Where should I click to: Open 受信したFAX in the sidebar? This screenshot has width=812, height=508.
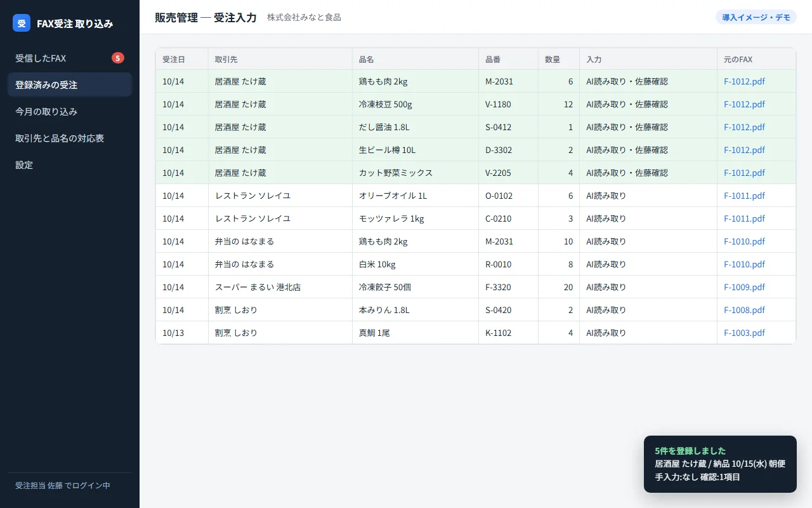(70, 58)
